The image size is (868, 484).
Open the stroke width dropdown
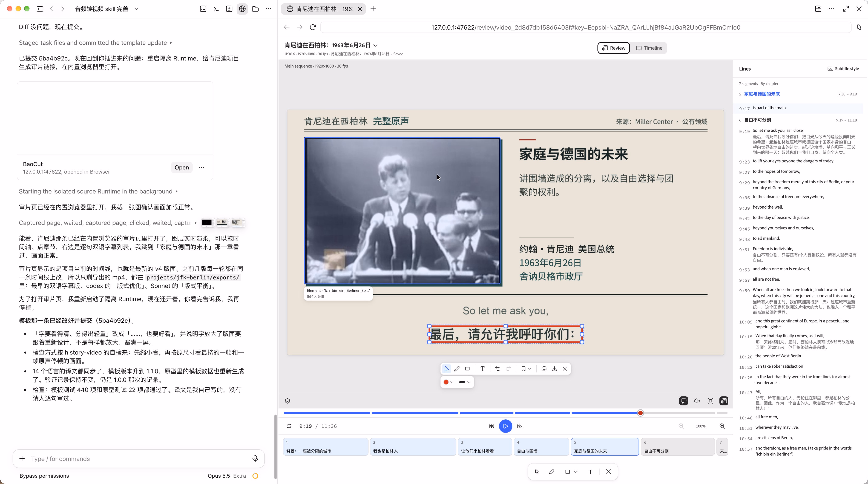pyautogui.click(x=465, y=382)
